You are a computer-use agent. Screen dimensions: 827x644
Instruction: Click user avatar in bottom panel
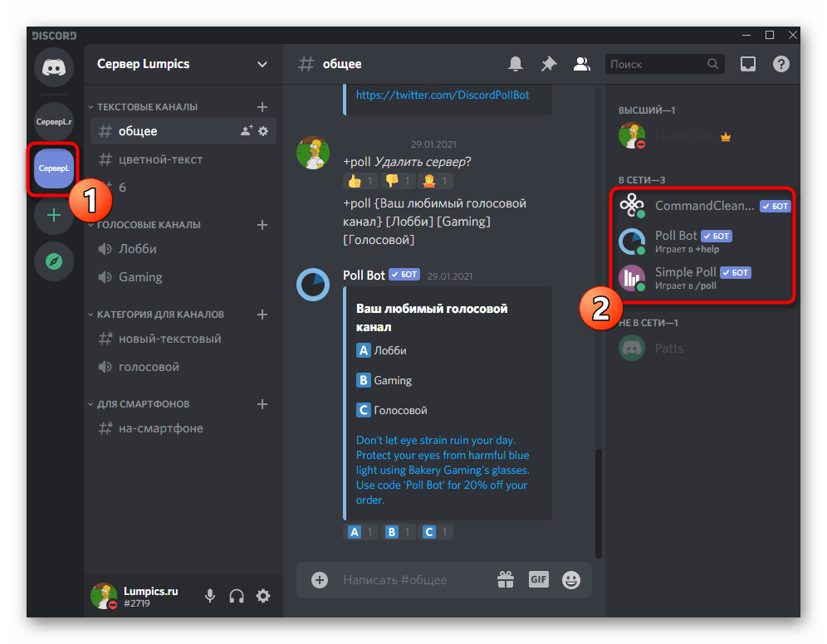coord(103,596)
